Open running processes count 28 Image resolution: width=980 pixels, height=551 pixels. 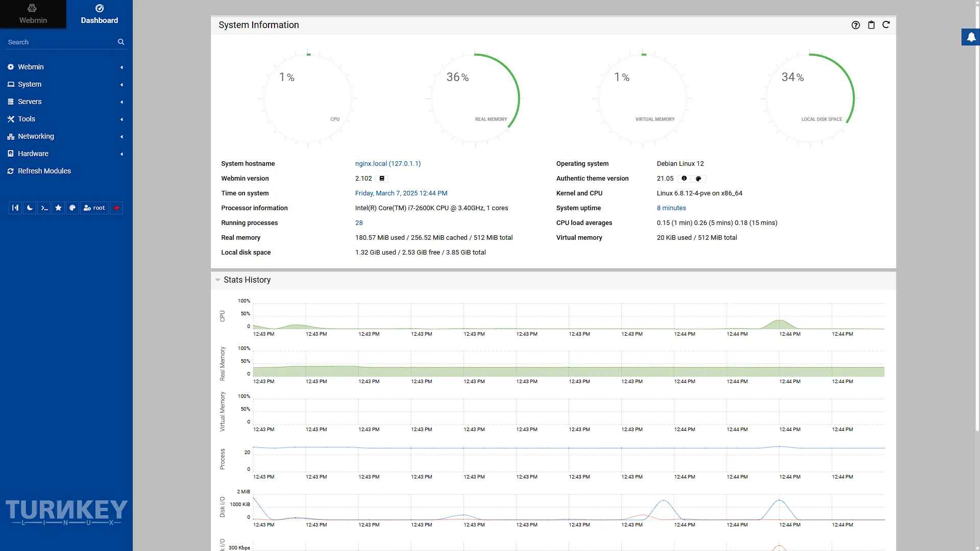point(359,223)
